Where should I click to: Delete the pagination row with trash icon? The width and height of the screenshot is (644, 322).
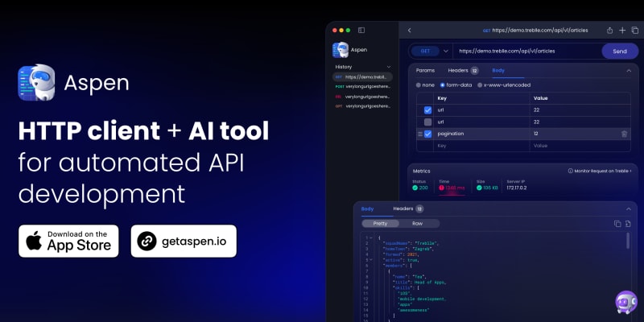click(x=624, y=134)
